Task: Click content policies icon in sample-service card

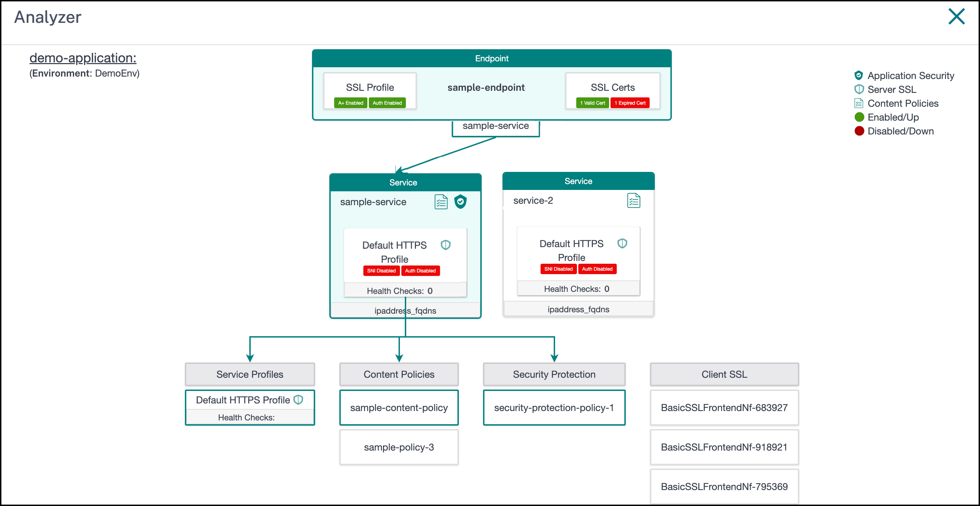Action: (441, 202)
